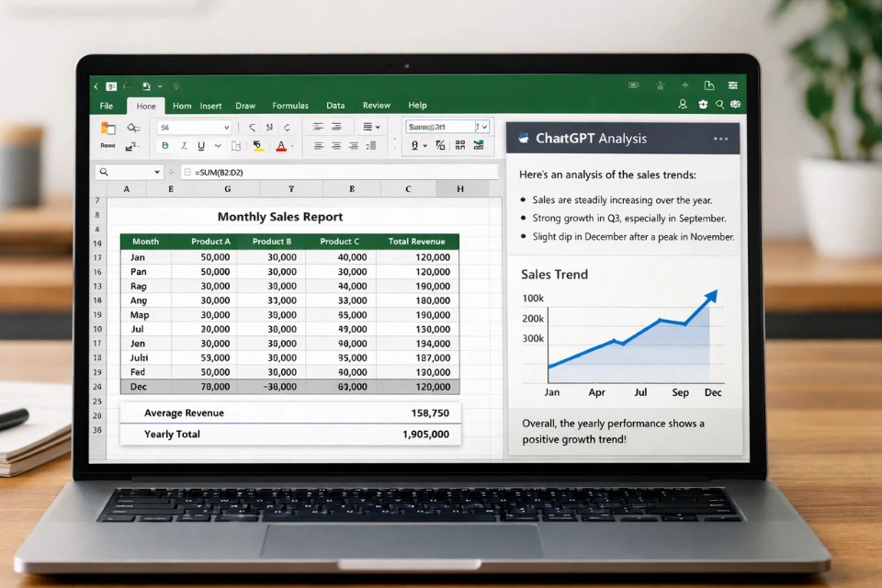Viewport: 882px width, 588px height.
Task: Toggle bold formatting in the ribbon
Action: (167, 144)
